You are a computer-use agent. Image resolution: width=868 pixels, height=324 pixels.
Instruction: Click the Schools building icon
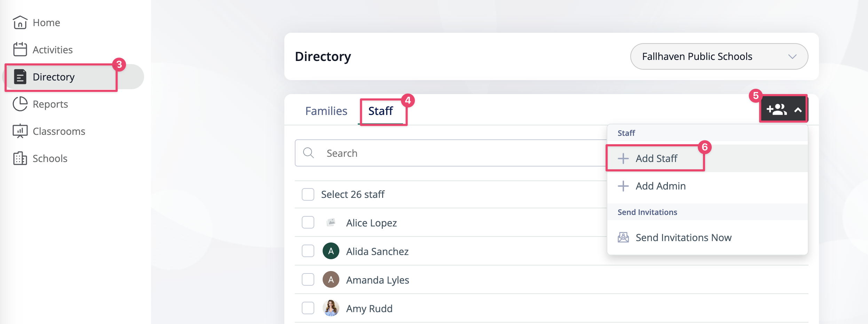coord(20,158)
